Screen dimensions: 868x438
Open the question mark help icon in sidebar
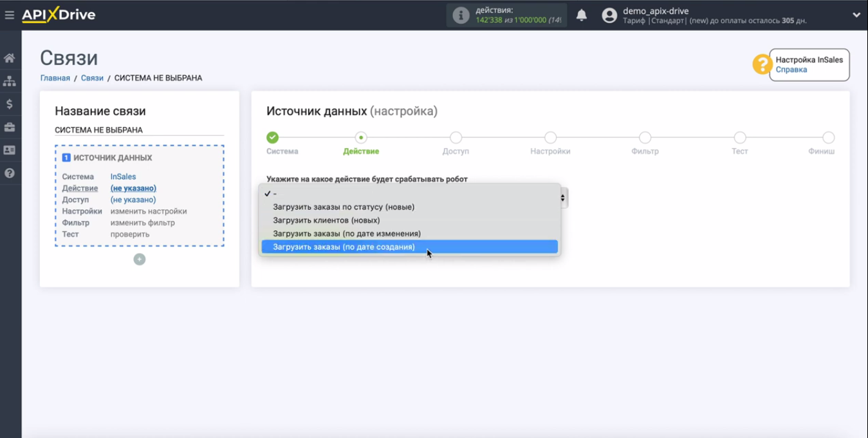point(10,173)
